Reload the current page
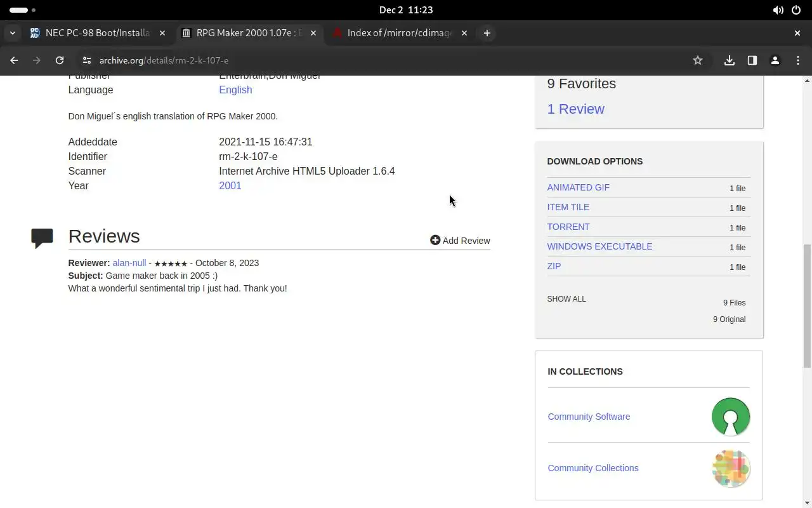 (60, 60)
